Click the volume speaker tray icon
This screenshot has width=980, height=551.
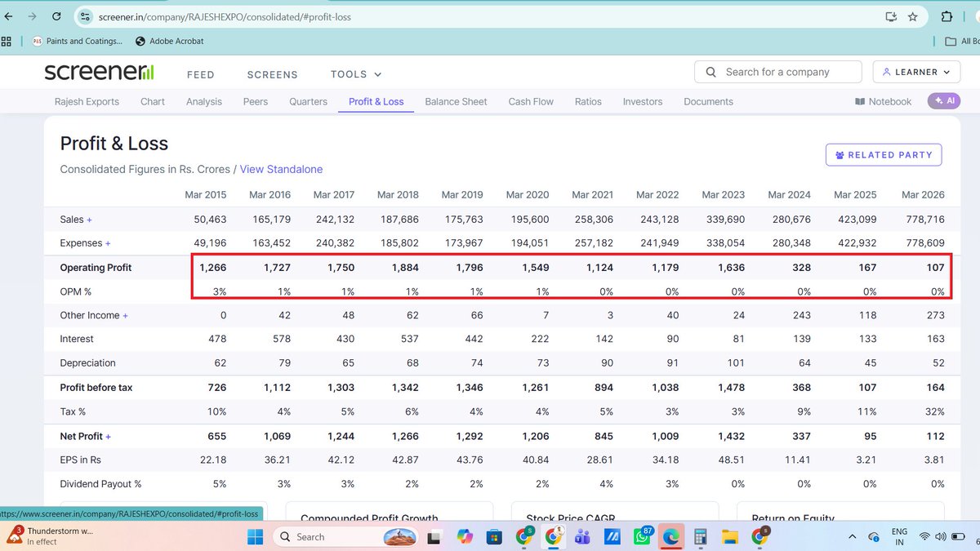click(x=941, y=536)
